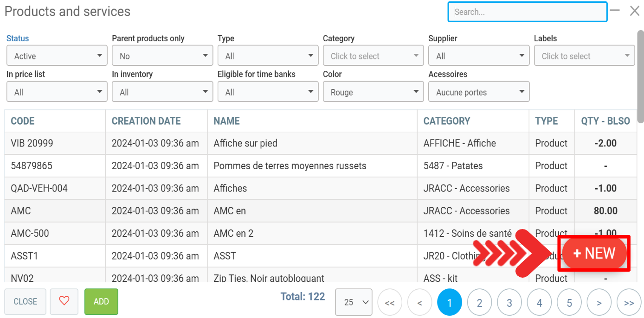Go to first page with << button
Image resolution: width=644 pixels, height=318 pixels.
point(390,303)
